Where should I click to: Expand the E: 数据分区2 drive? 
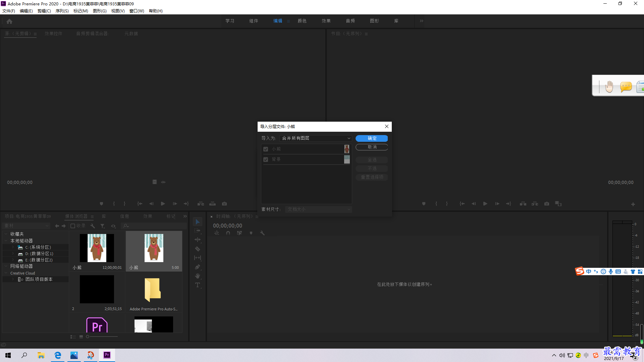click(x=13, y=260)
